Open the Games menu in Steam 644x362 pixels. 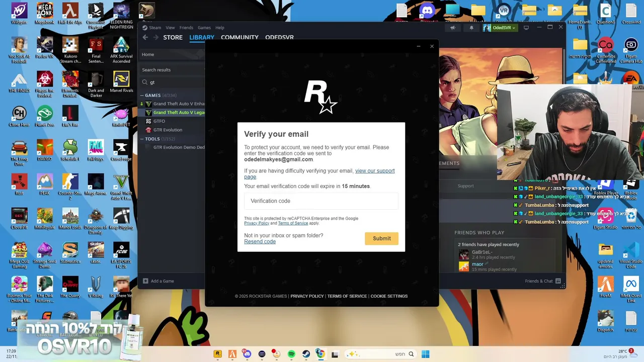click(204, 28)
